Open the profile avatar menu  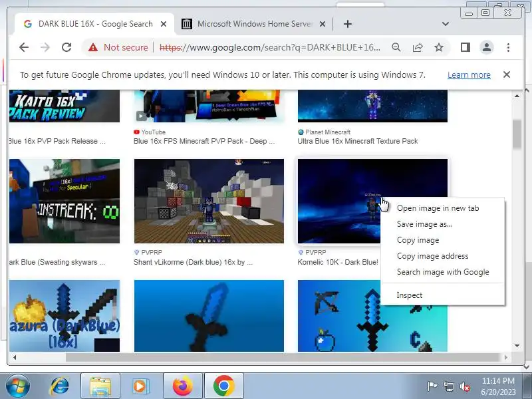487,47
